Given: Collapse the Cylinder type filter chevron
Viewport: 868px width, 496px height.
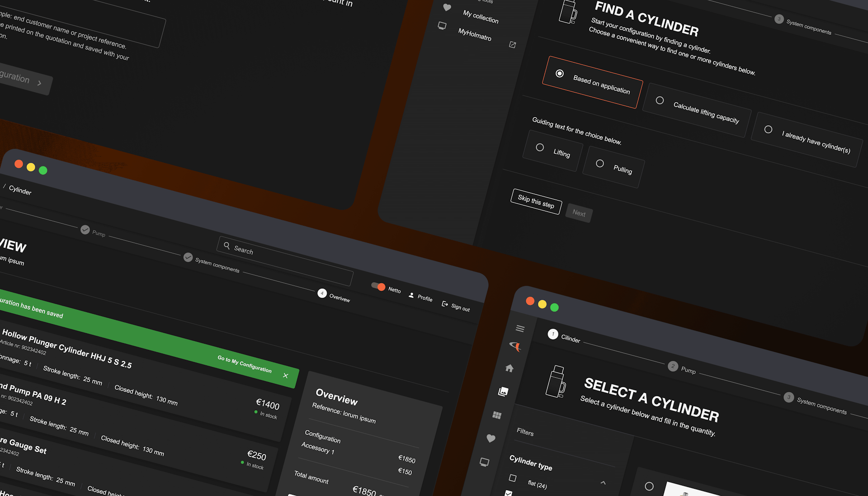Looking at the screenshot, I should point(603,483).
